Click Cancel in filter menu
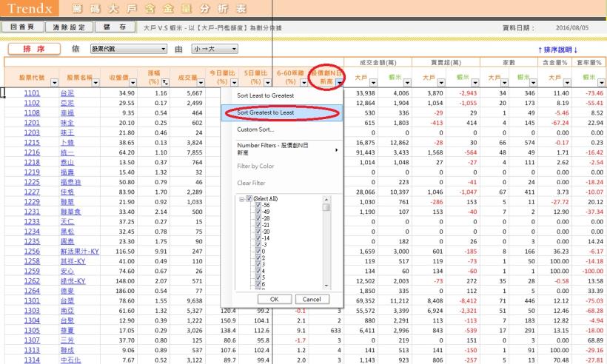The width and height of the screenshot is (607, 364). point(312,300)
